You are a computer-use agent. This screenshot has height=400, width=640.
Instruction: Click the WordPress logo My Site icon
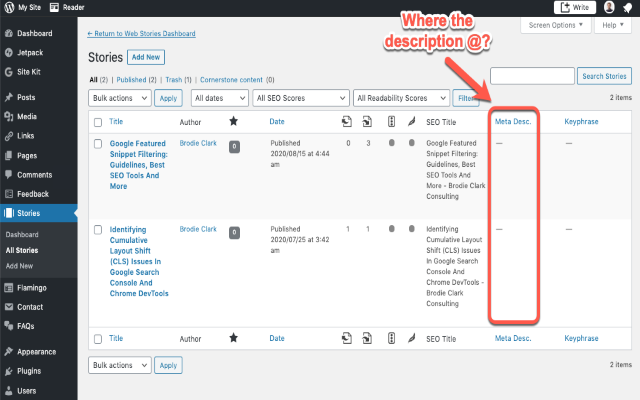tap(8, 7)
